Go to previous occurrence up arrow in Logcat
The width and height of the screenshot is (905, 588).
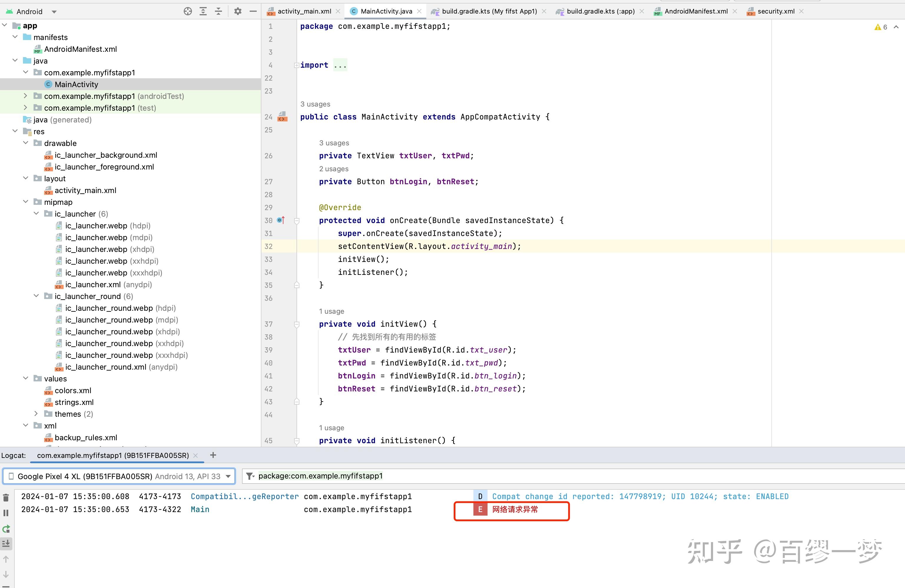click(6, 559)
